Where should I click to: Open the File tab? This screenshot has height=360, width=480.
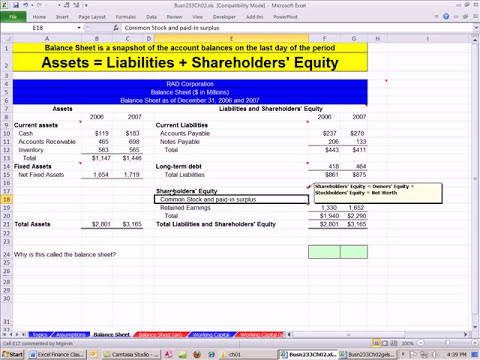coord(13,17)
